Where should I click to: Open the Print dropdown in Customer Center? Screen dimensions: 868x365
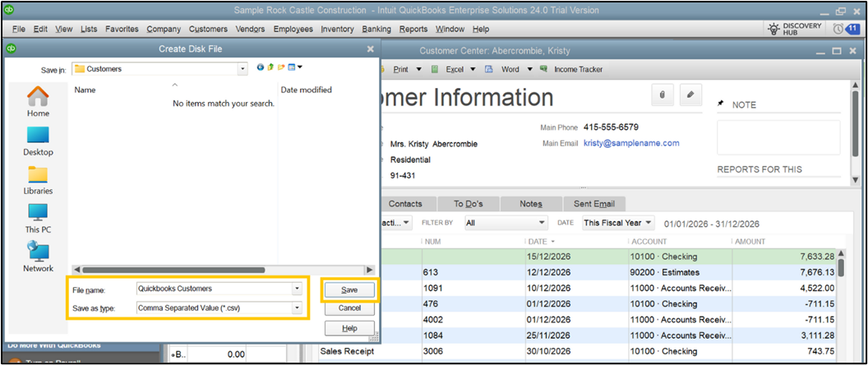418,70
